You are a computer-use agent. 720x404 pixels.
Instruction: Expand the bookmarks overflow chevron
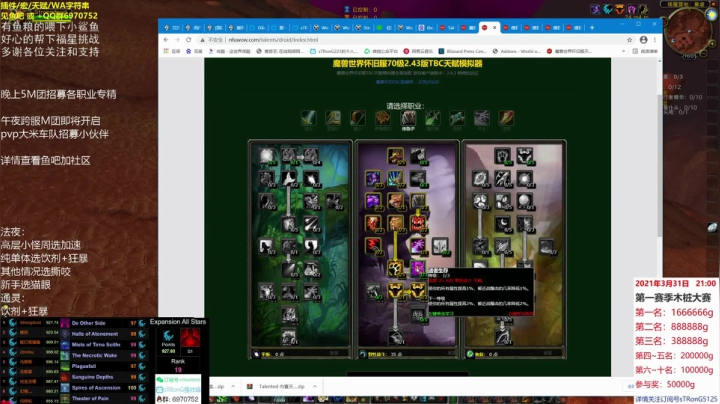click(x=623, y=51)
